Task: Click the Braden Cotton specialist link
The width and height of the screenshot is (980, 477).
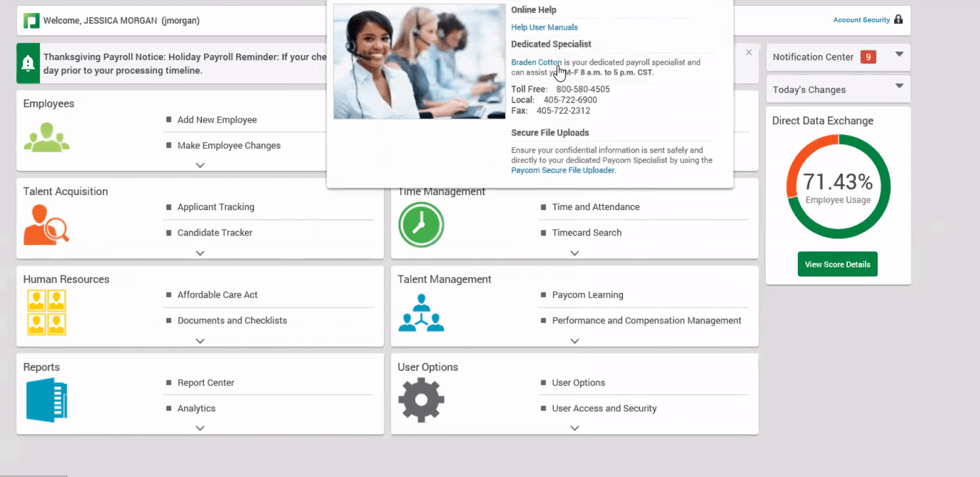Action: (x=536, y=62)
